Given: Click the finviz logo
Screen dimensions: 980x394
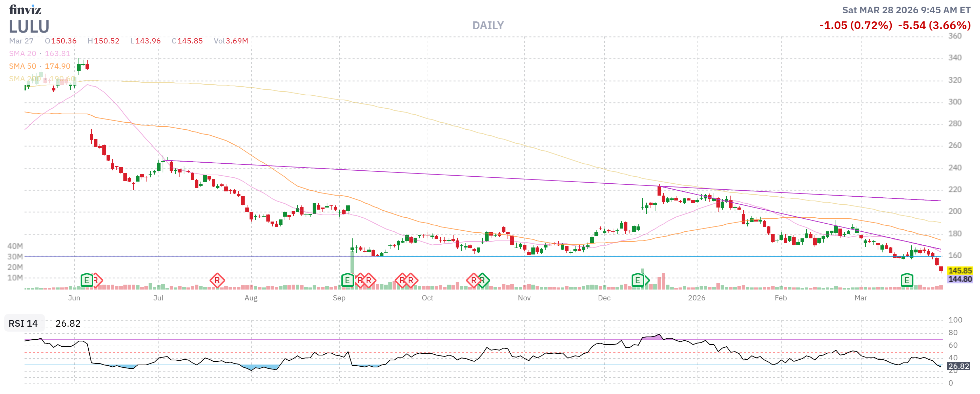Looking at the screenshot, I should pos(25,9).
